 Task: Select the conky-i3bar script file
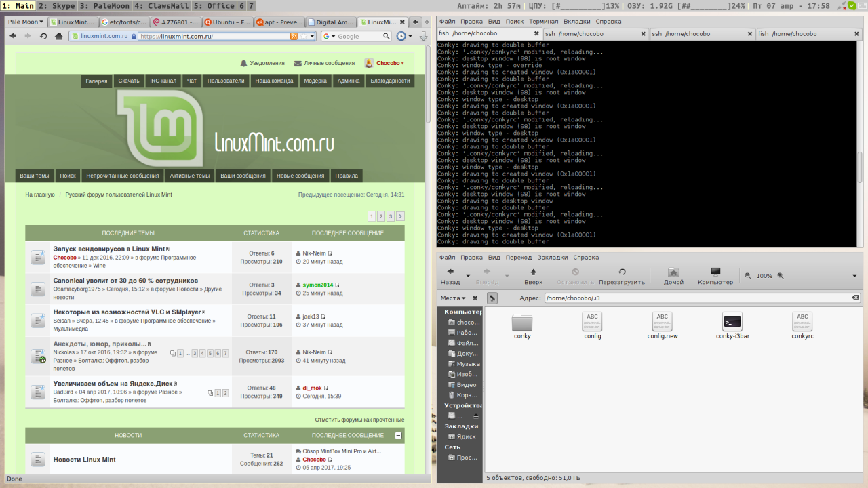732,326
